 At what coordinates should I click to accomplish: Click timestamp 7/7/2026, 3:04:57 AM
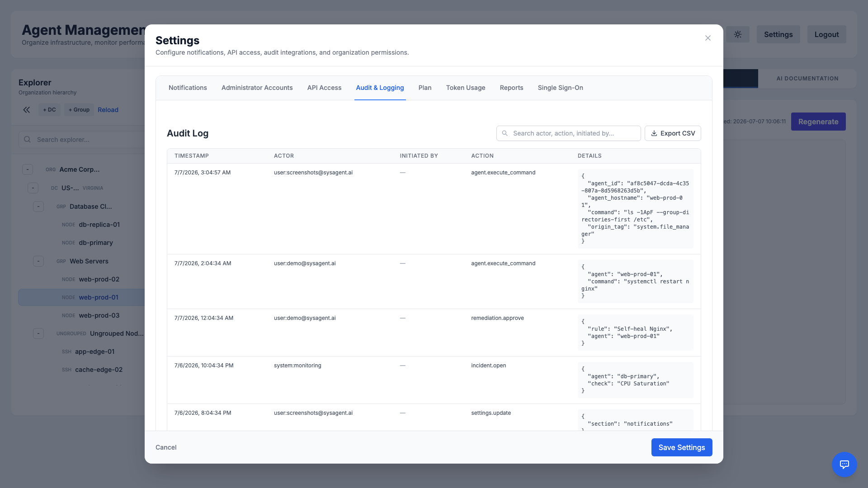click(203, 173)
